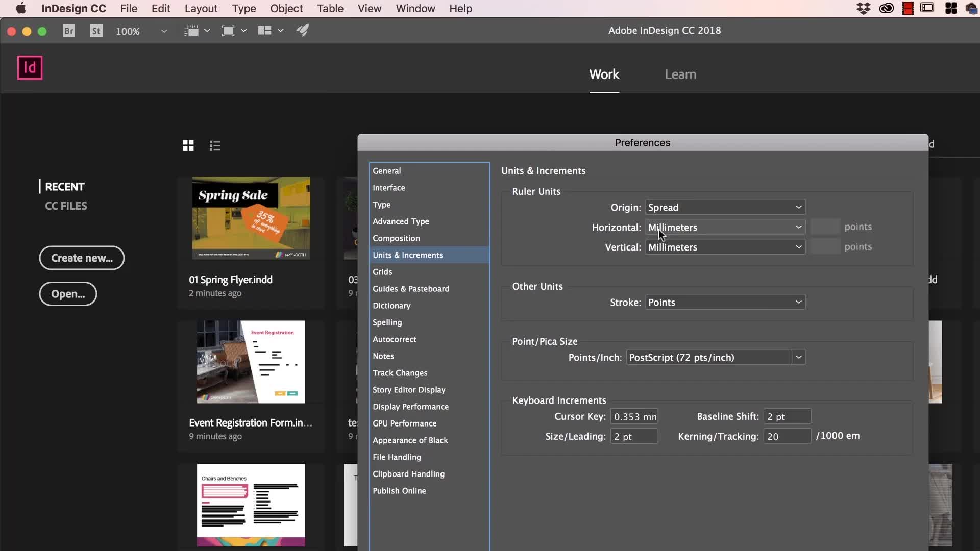The image size is (980, 551).
Task: Select Publish Online preferences category
Action: pyautogui.click(x=429, y=491)
